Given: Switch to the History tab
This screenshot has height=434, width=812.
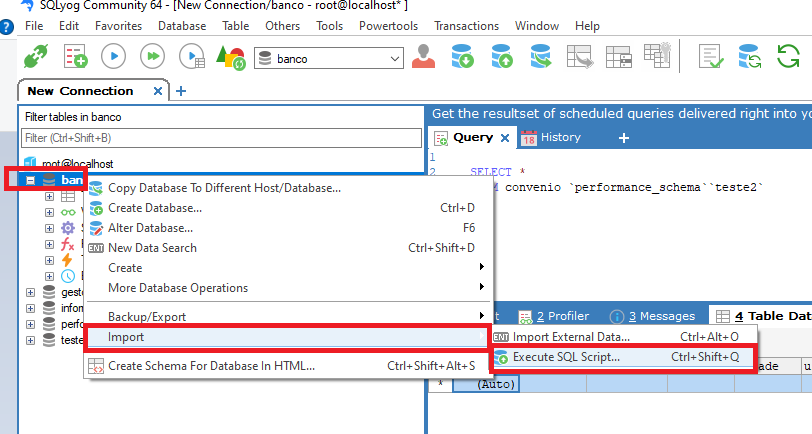Looking at the screenshot, I should (560, 138).
